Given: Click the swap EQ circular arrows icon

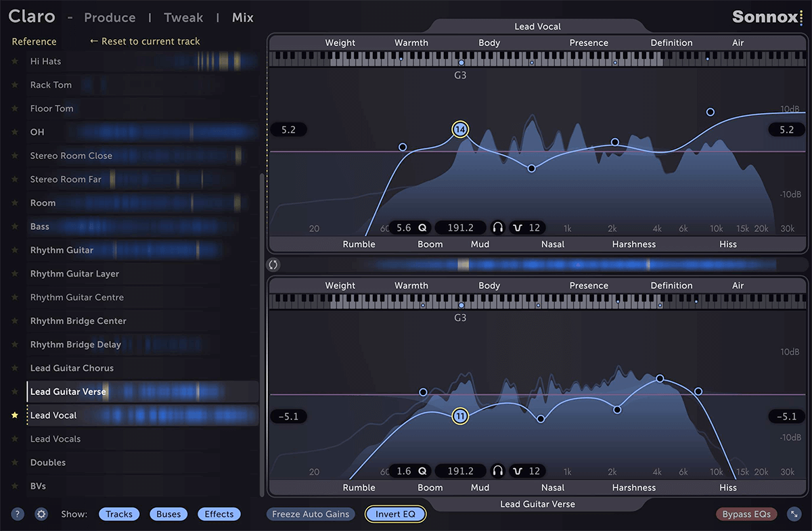Looking at the screenshot, I should click(274, 264).
